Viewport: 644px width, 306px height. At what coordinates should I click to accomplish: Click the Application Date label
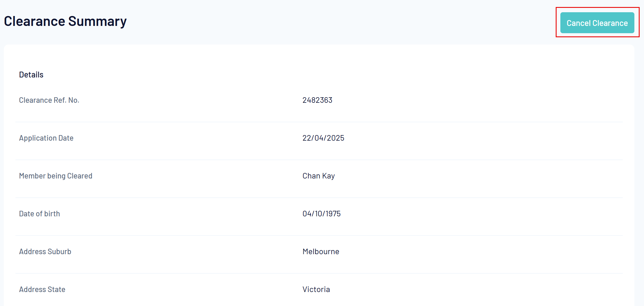click(x=46, y=138)
